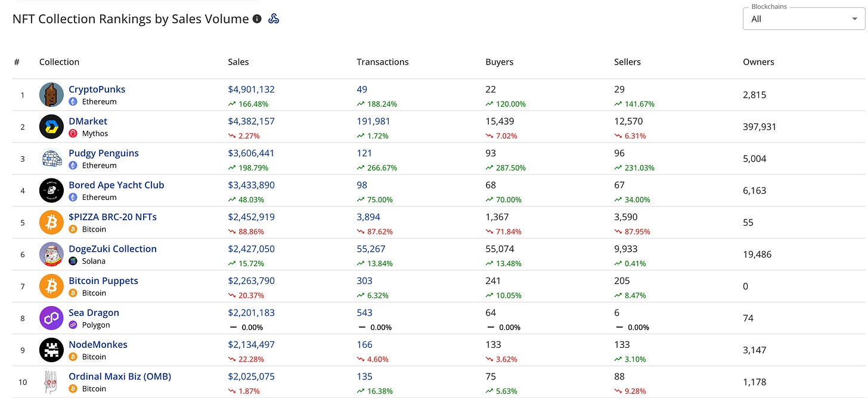Image resolution: width=868 pixels, height=398 pixels.
Task: Open the NodeMonkes collection link
Action: (98, 345)
